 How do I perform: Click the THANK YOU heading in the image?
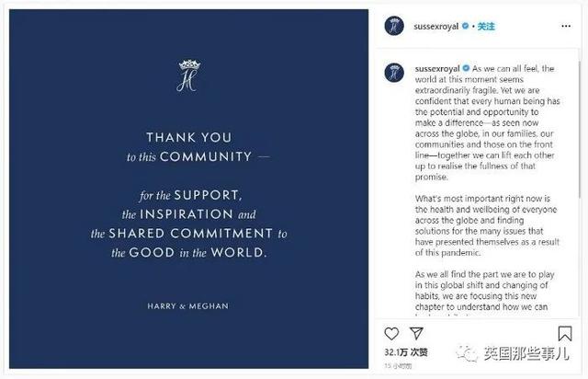tap(189, 137)
